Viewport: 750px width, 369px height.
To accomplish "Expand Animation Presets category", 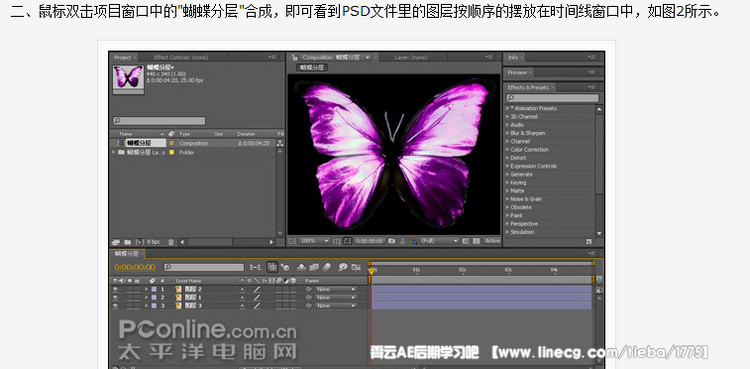I will [507, 108].
